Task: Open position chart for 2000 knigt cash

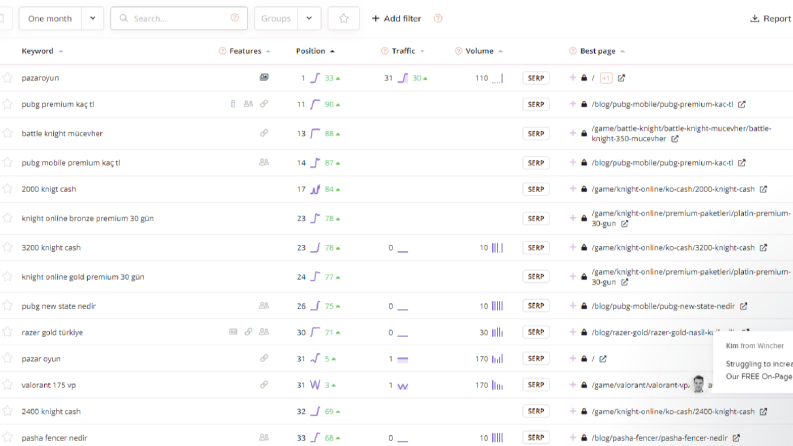Action: pos(315,189)
